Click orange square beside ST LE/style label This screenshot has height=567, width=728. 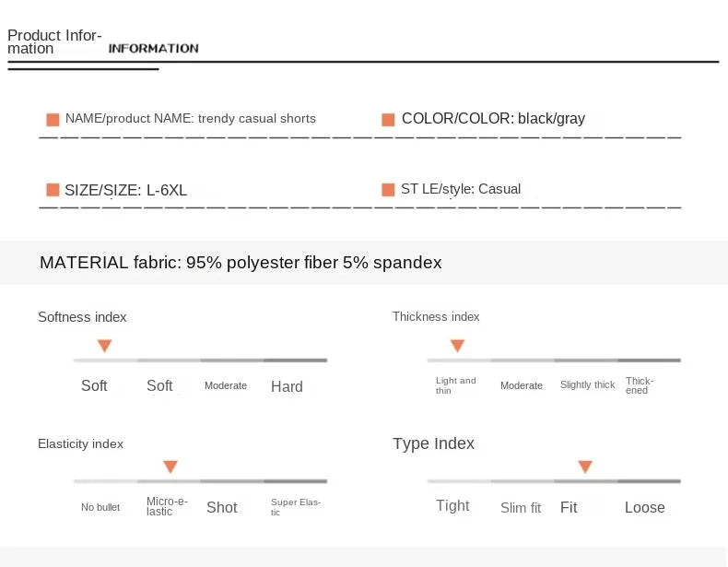(388, 190)
